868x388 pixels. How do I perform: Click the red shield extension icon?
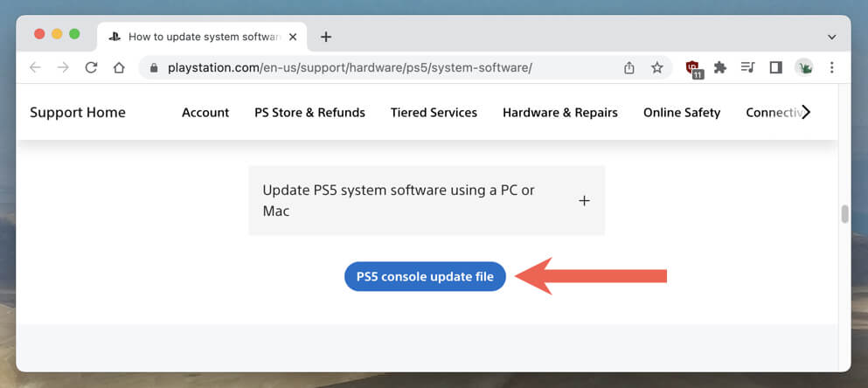point(693,67)
